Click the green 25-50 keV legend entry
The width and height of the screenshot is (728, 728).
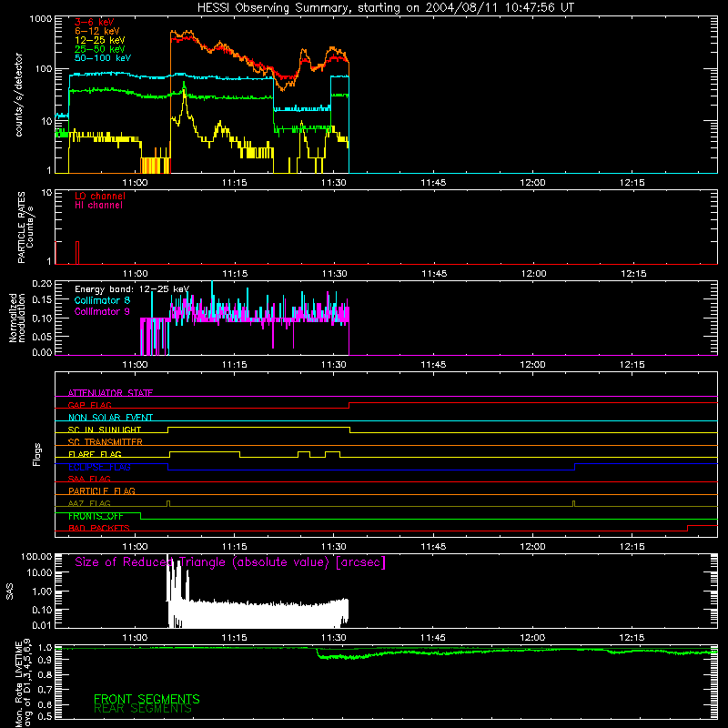(x=99, y=49)
